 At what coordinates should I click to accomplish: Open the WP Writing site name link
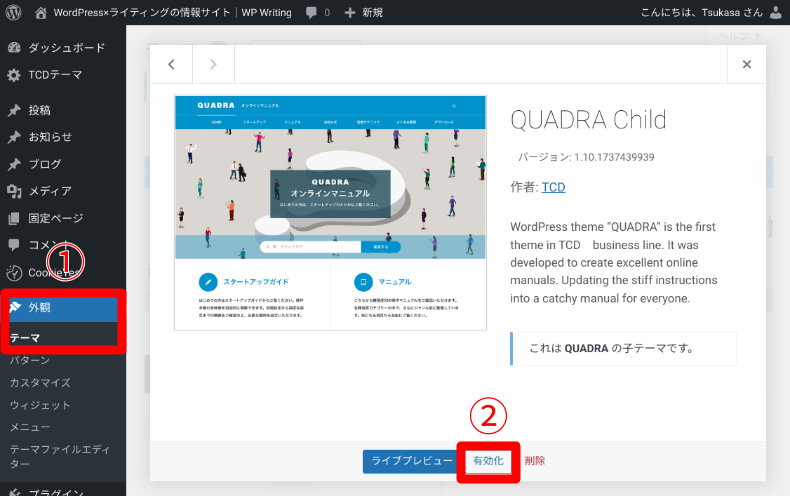(172, 13)
